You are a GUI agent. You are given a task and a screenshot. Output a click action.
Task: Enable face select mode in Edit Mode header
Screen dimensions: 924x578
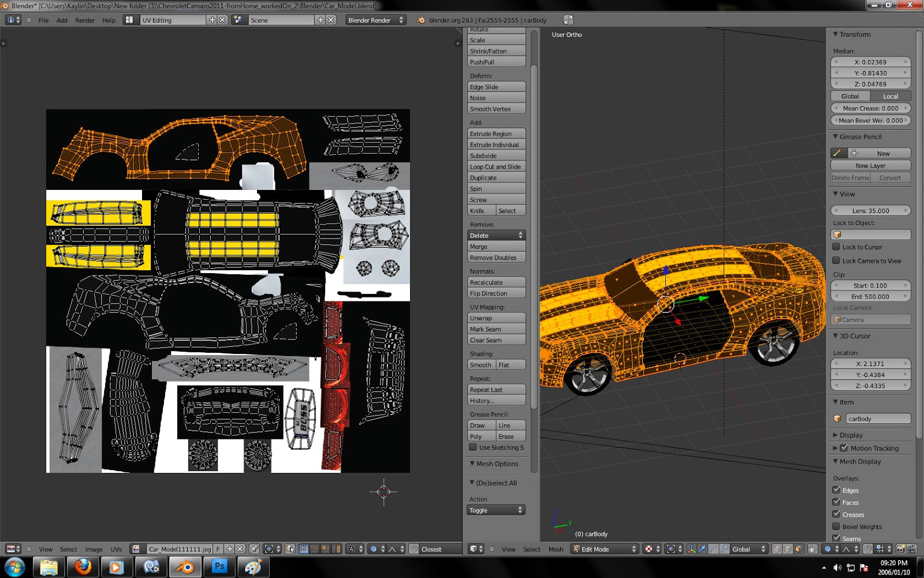pos(798,549)
